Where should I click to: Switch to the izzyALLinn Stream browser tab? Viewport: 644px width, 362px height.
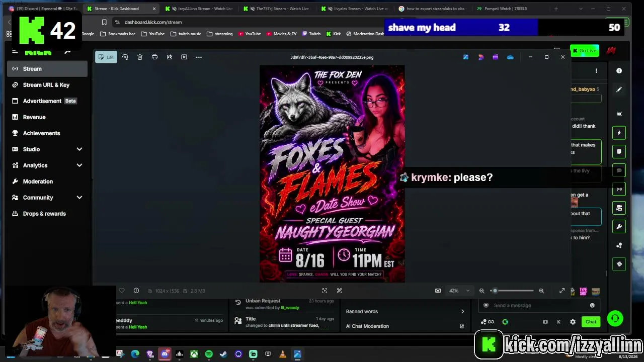199,9
